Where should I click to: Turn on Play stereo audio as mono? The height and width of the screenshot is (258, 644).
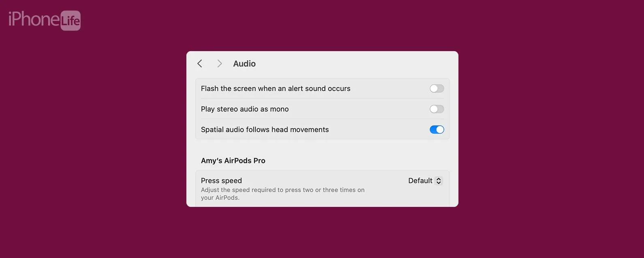coord(437,109)
